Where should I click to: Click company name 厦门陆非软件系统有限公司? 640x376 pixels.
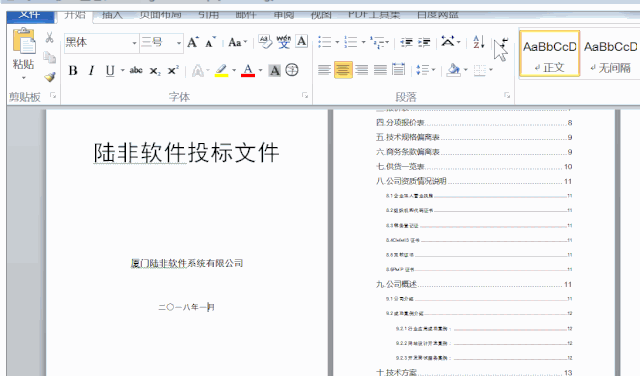(187, 263)
